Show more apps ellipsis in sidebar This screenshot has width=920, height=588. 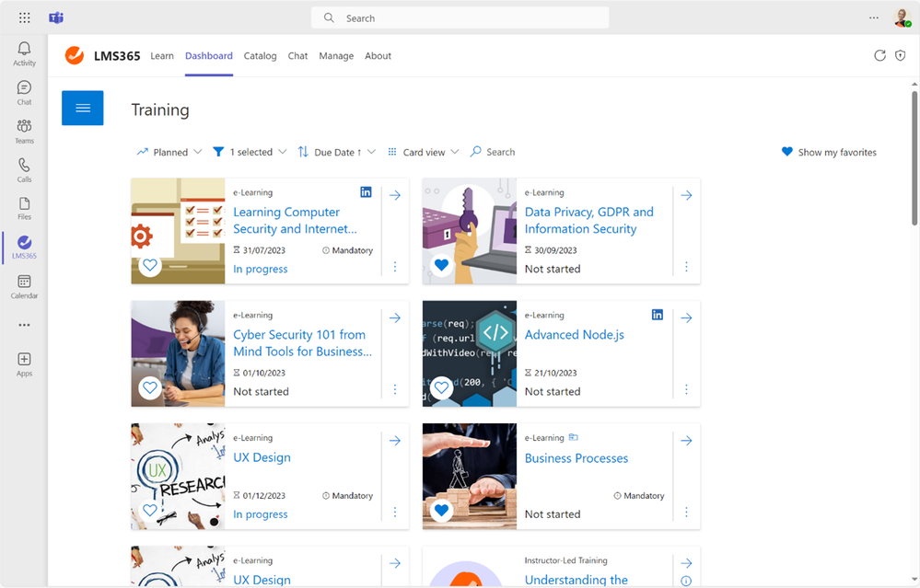(24, 325)
